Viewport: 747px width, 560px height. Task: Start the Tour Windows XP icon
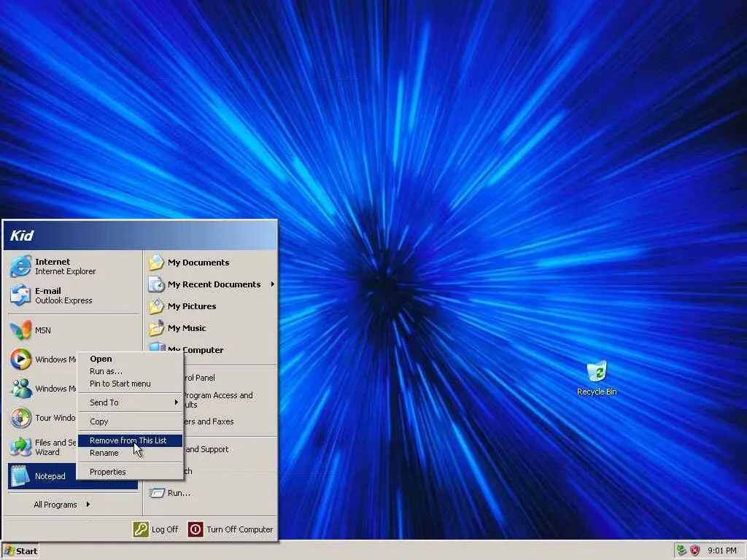(20, 418)
